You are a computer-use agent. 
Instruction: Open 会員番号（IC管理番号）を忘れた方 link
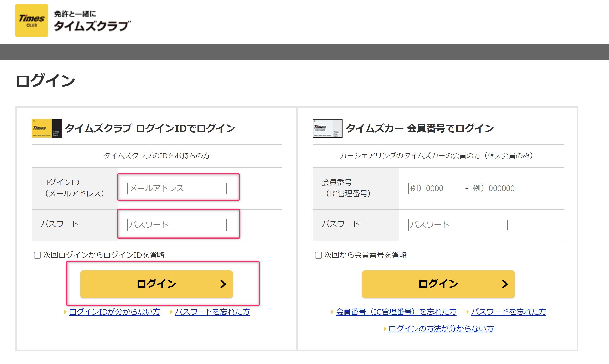[x=396, y=312]
